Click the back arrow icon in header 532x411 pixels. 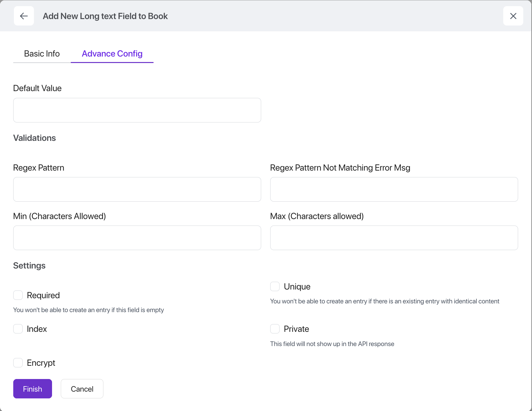coord(24,16)
